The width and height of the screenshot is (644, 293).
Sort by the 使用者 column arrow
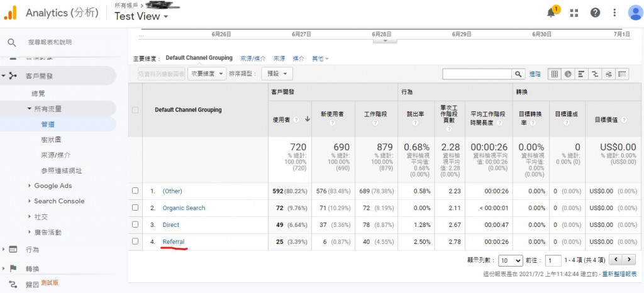click(307, 119)
